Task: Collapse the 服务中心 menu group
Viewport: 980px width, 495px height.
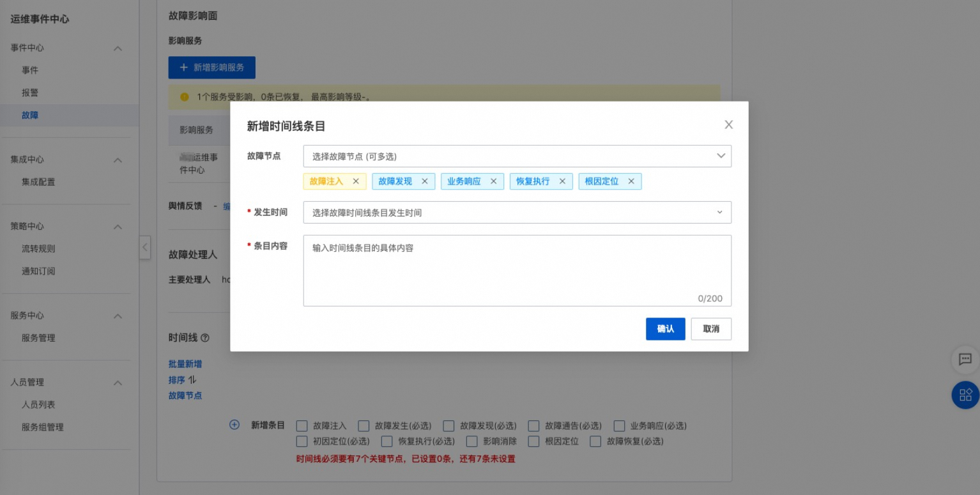Action: tap(118, 316)
